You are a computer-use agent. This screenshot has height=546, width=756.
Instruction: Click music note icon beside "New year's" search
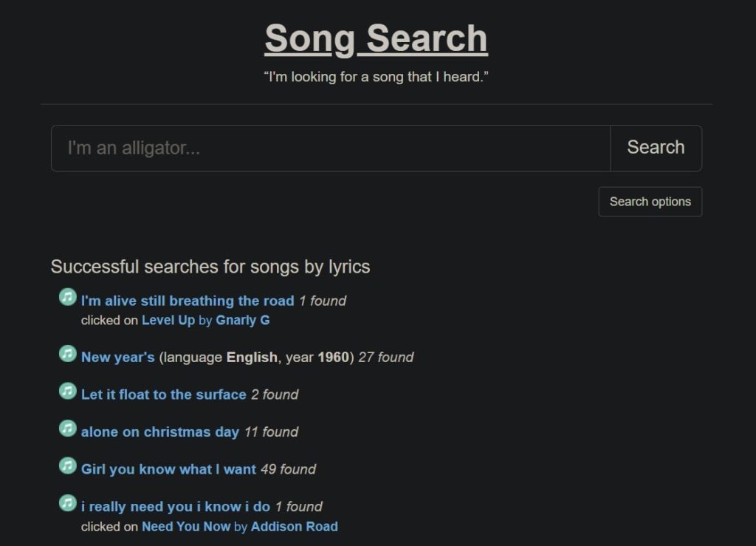tap(67, 354)
